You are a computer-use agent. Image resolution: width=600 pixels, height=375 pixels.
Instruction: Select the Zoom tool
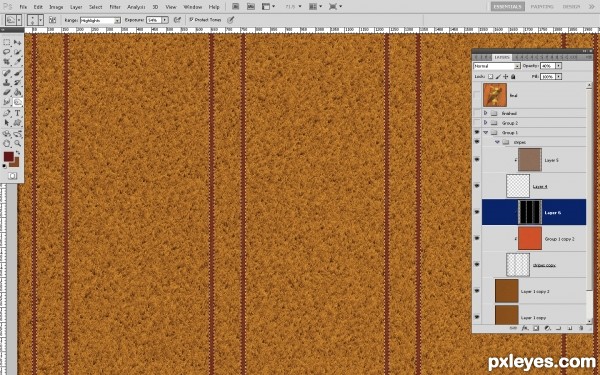pyautogui.click(x=18, y=143)
